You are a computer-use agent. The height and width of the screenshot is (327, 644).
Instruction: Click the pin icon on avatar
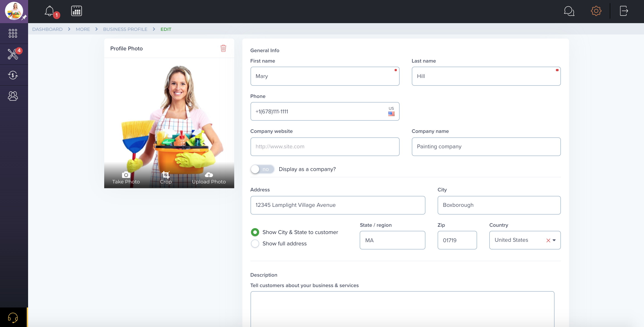click(x=24, y=17)
